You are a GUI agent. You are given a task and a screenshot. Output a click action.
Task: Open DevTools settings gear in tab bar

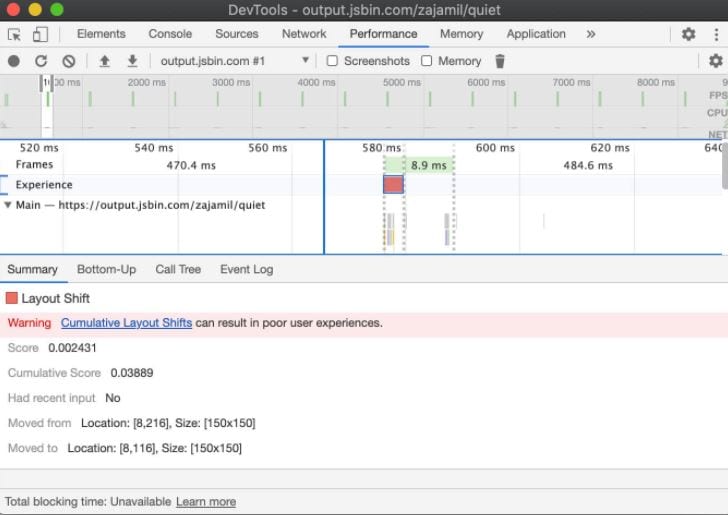[x=688, y=34]
